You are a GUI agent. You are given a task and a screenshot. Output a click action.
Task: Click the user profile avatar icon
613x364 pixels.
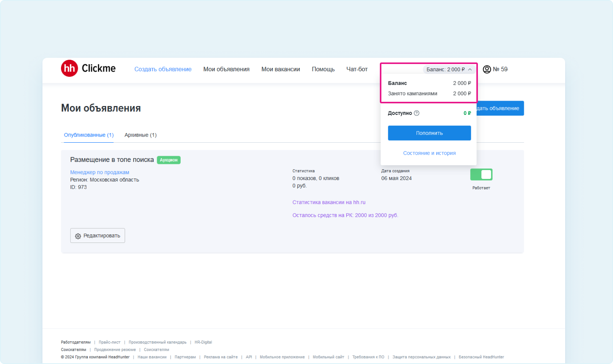487,69
